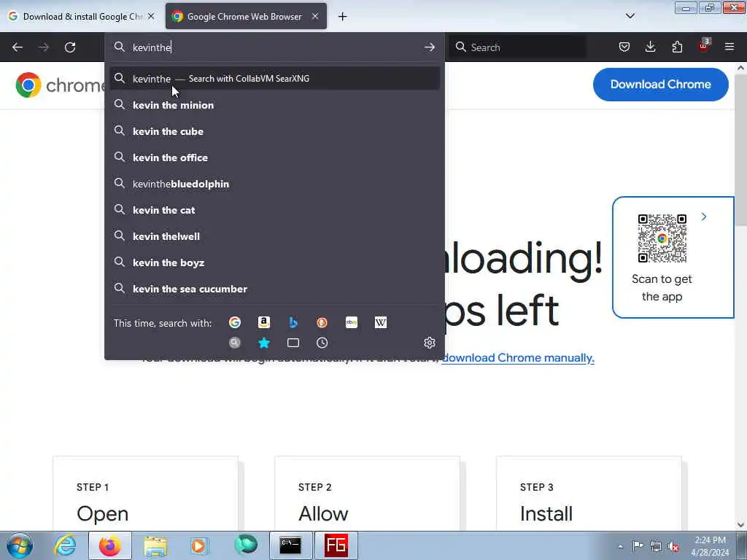The width and height of the screenshot is (747, 560).
Task: Choose the gray magnifier search engine icon
Action: pyautogui.click(x=235, y=343)
